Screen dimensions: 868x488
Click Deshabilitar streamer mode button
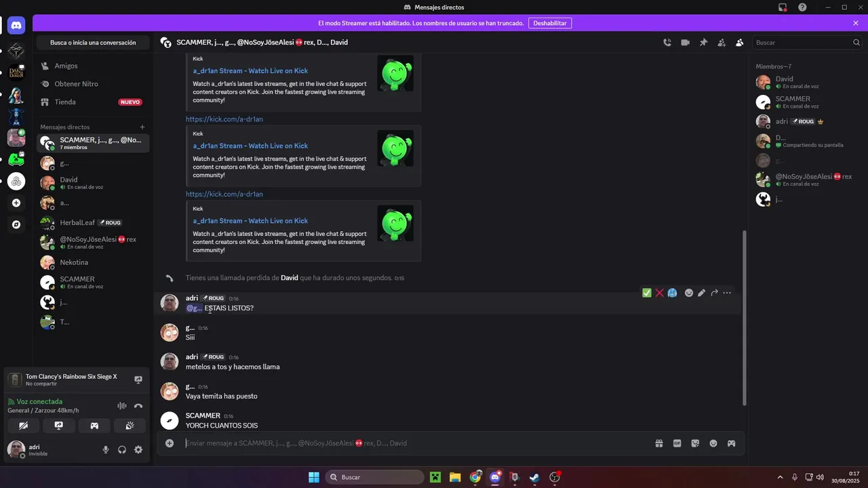tap(550, 23)
